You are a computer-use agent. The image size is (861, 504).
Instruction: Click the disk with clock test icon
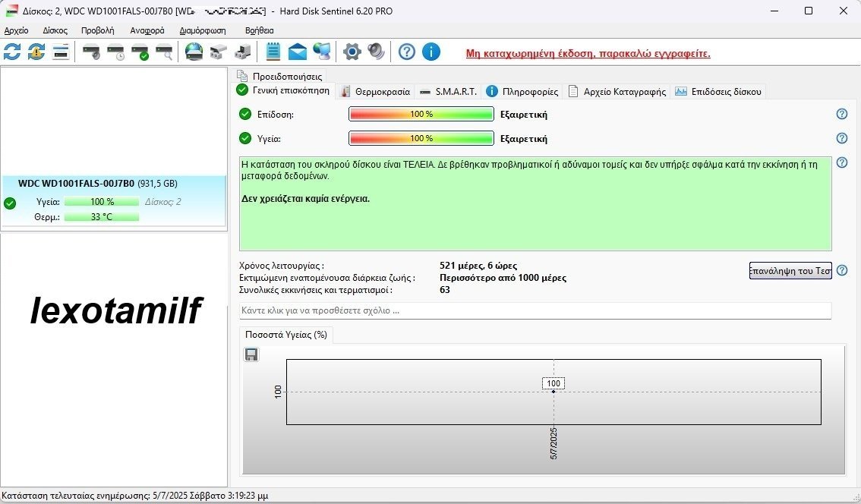click(115, 52)
